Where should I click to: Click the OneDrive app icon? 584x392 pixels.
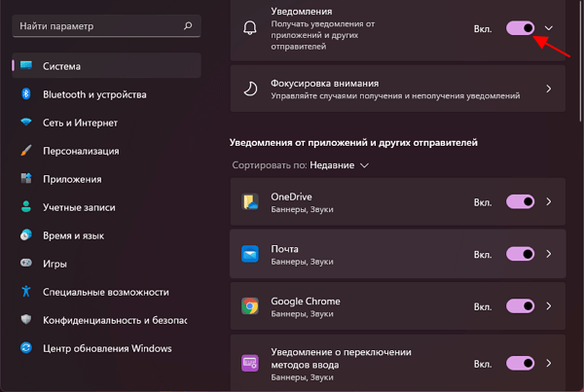(250, 201)
